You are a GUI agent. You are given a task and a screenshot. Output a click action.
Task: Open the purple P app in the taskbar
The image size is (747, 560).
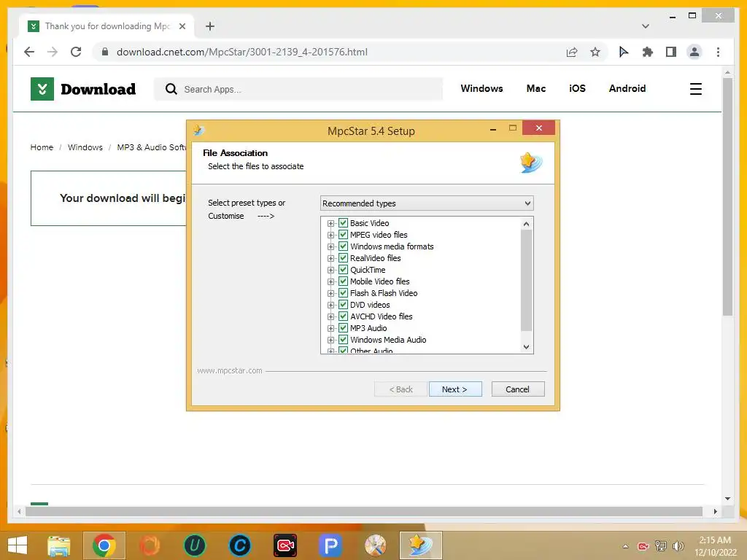pyautogui.click(x=330, y=545)
